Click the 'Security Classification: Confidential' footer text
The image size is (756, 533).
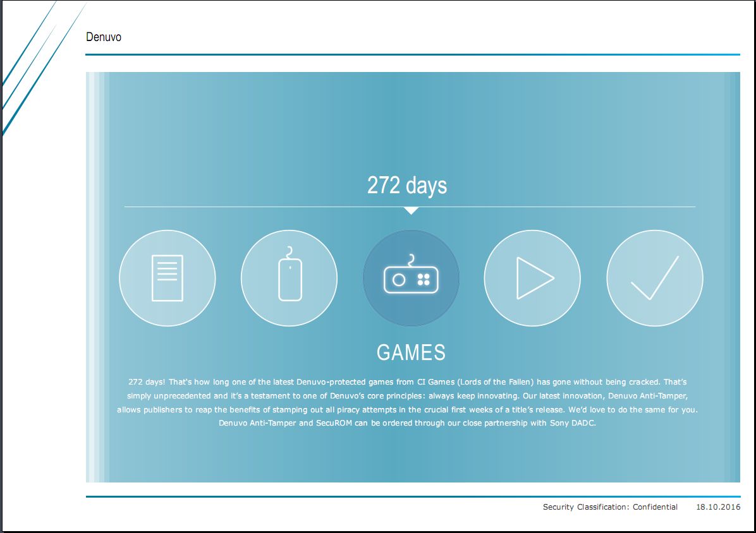tap(610, 507)
